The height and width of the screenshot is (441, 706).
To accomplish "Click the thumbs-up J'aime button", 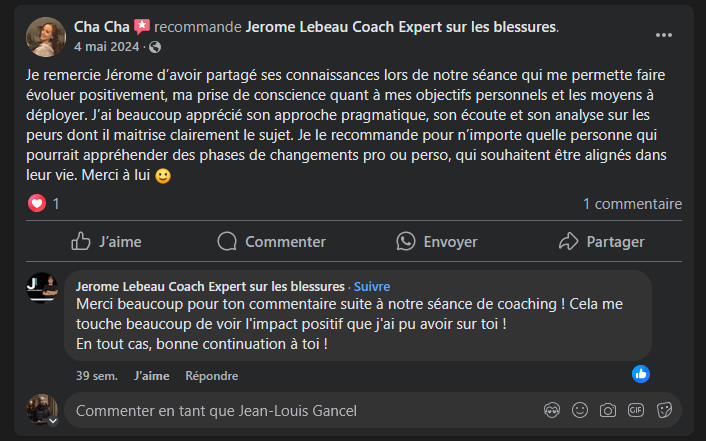I will pyautogui.click(x=106, y=241).
